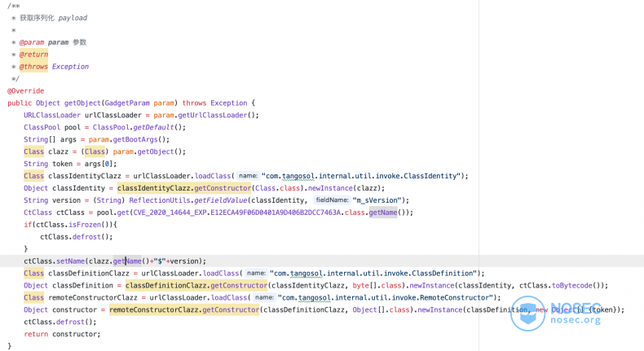Click clazz.getName on the setName line
This screenshot has width=644, height=351.
[x=115, y=261]
